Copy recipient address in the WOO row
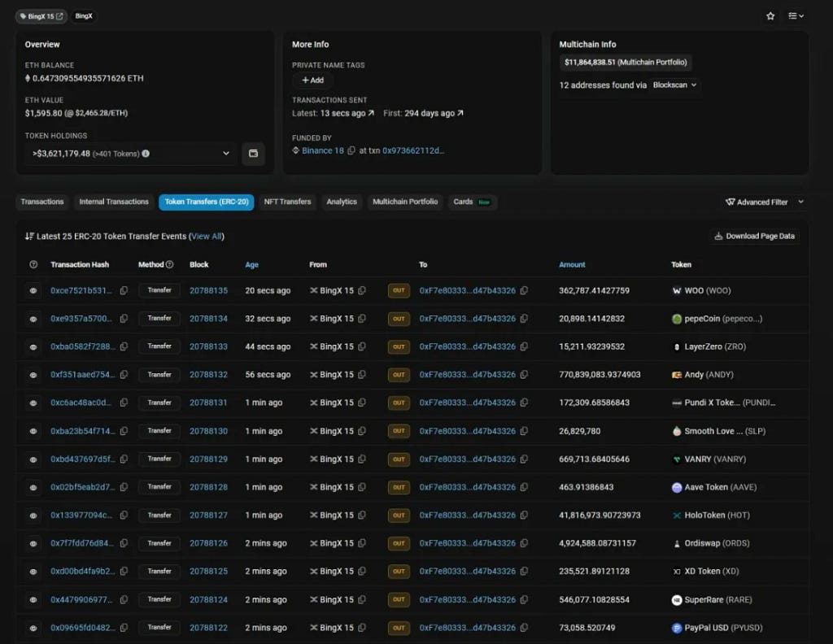 pos(524,290)
